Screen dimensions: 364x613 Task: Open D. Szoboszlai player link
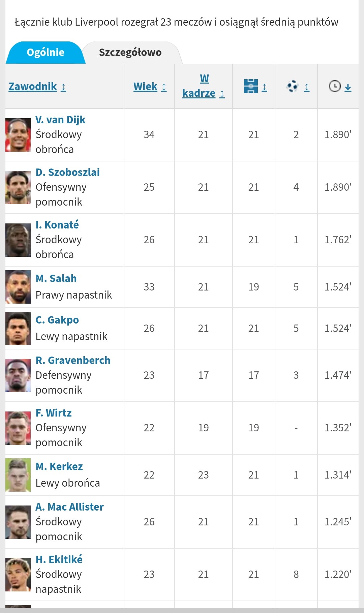point(67,172)
